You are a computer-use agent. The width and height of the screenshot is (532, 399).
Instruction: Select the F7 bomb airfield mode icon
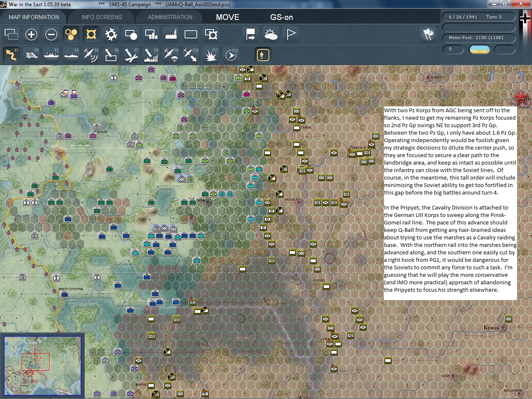tap(131, 55)
